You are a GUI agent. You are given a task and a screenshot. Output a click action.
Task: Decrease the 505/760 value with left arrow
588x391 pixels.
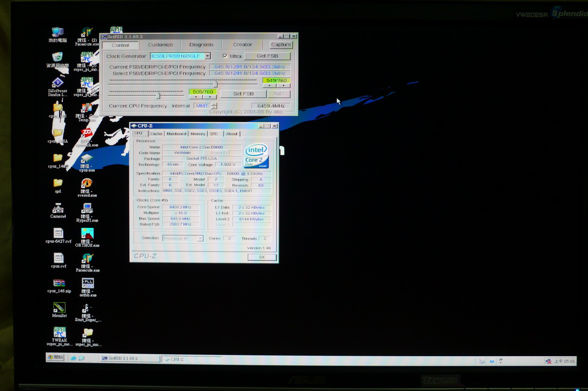[196, 97]
